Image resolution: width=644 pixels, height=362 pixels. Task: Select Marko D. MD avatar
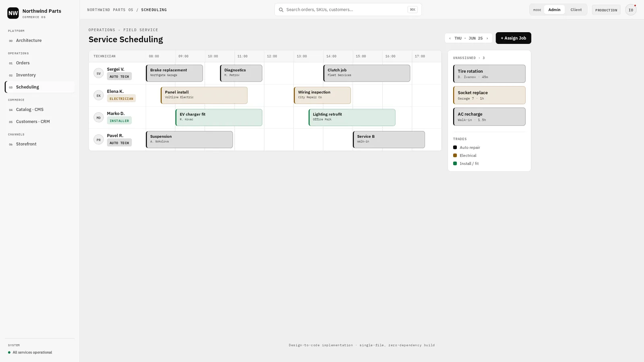point(99,118)
